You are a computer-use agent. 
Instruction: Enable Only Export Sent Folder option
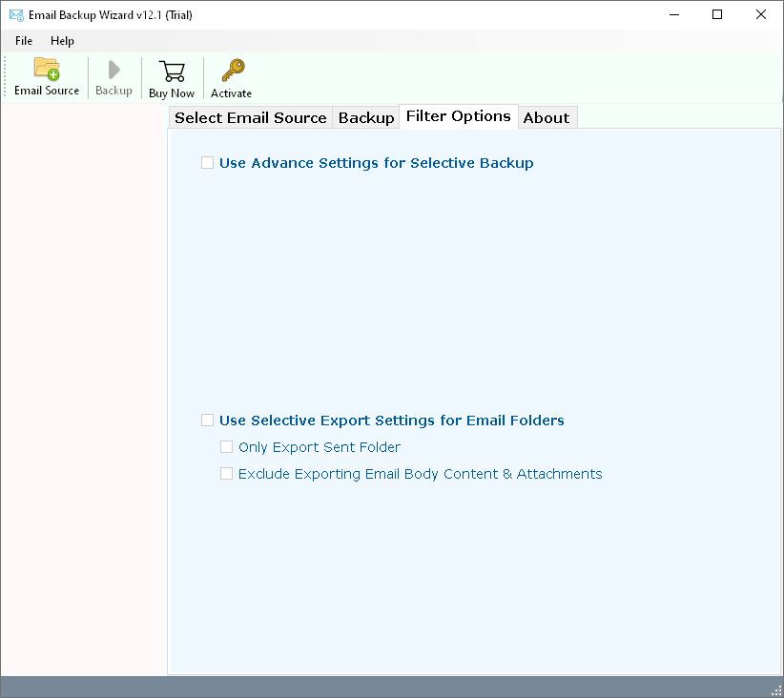pos(226,446)
